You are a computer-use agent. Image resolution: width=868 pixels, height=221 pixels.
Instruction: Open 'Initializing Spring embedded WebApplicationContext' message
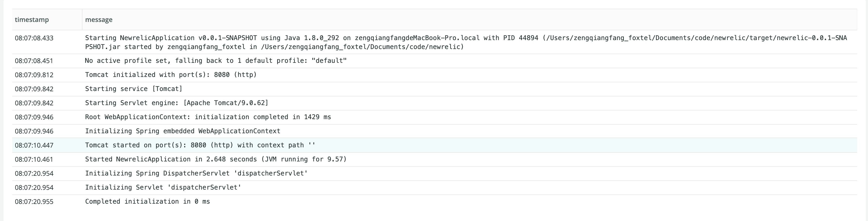[x=183, y=131]
